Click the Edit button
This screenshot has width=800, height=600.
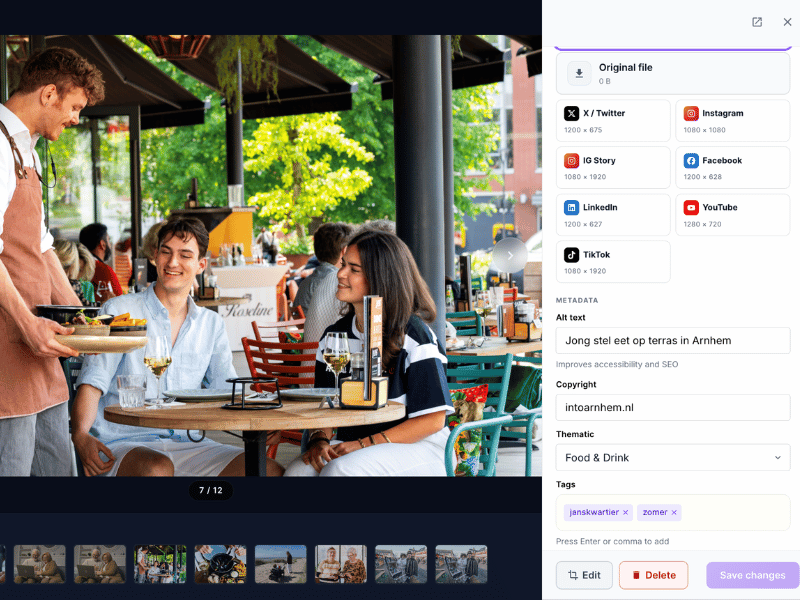point(584,575)
